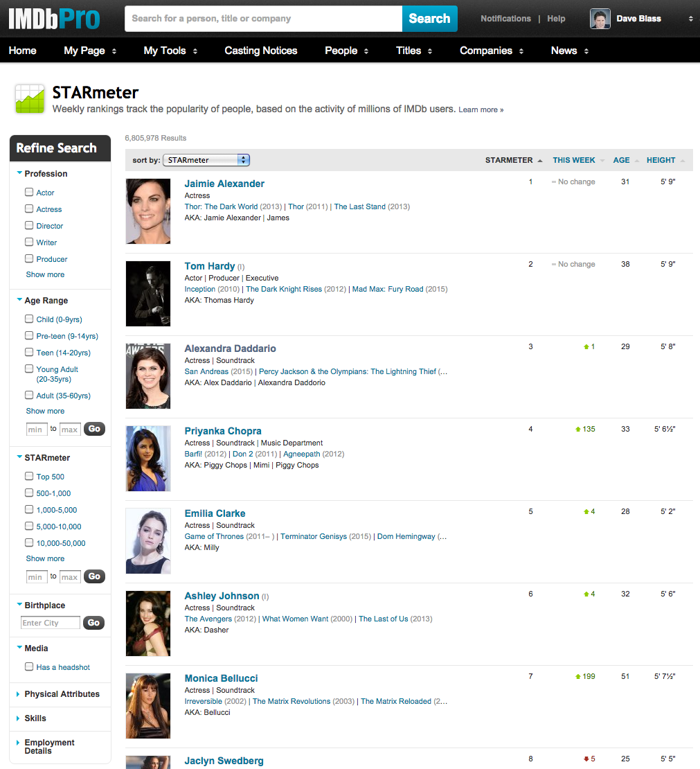Collapse the Profession filter section

coord(19,173)
